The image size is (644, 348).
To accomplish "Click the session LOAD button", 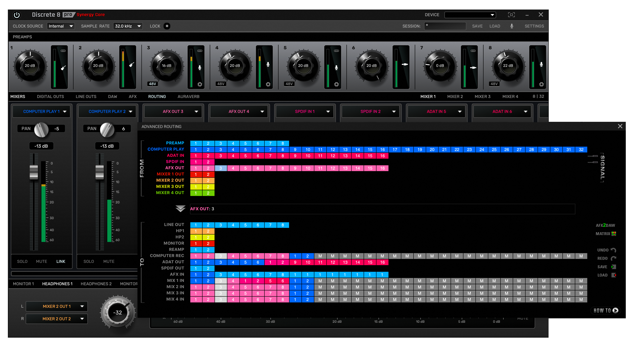I will click(495, 26).
